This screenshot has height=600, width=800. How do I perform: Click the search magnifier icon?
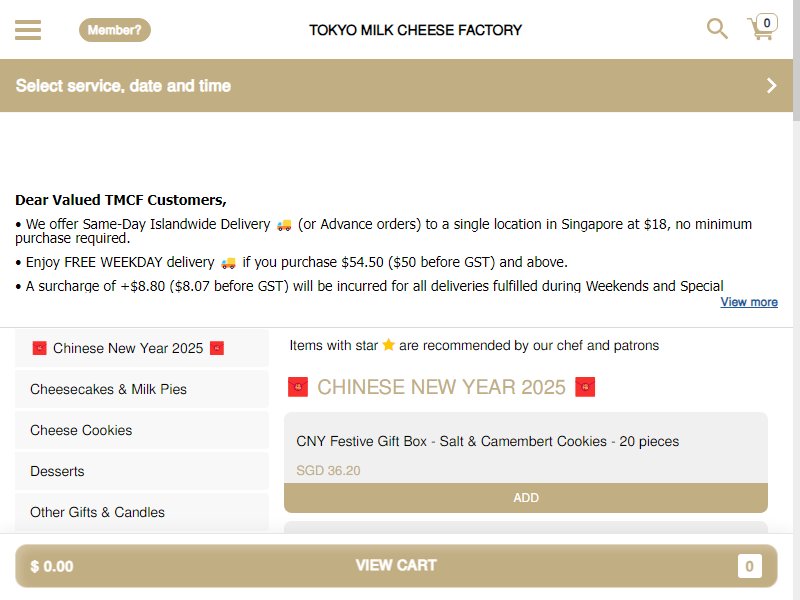717,29
